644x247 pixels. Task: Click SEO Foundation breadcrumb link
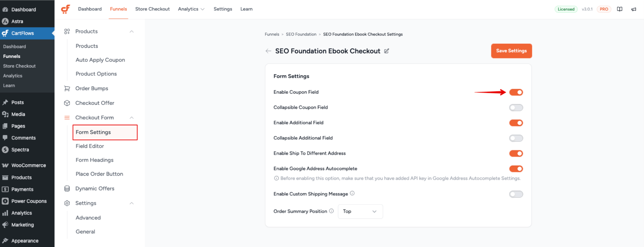pyautogui.click(x=301, y=34)
